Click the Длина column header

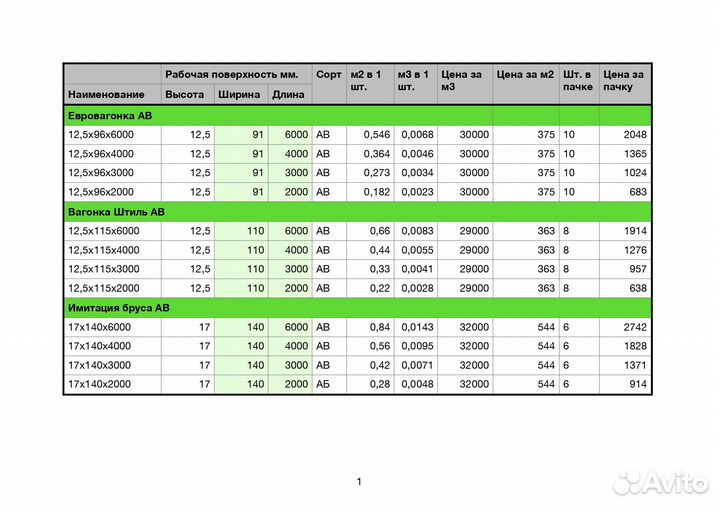[x=289, y=94]
